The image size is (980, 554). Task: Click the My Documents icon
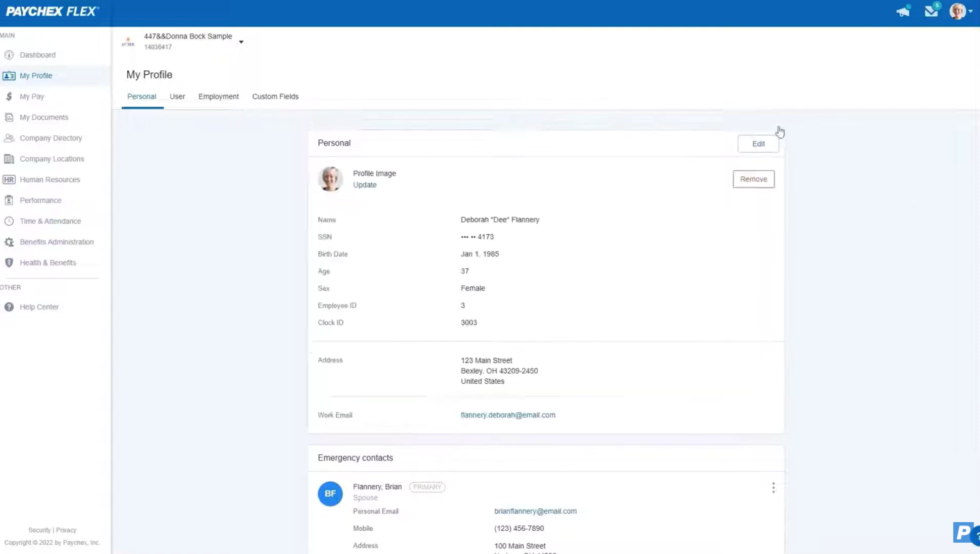9,117
